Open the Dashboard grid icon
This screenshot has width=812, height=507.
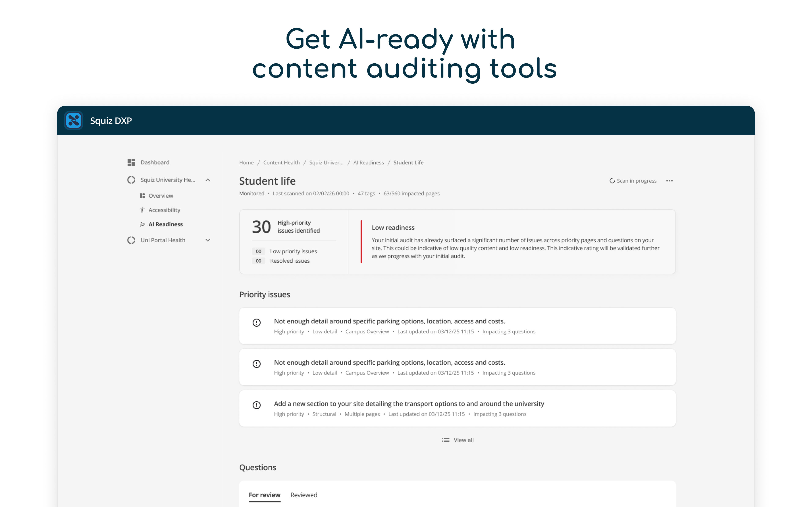pos(131,162)
